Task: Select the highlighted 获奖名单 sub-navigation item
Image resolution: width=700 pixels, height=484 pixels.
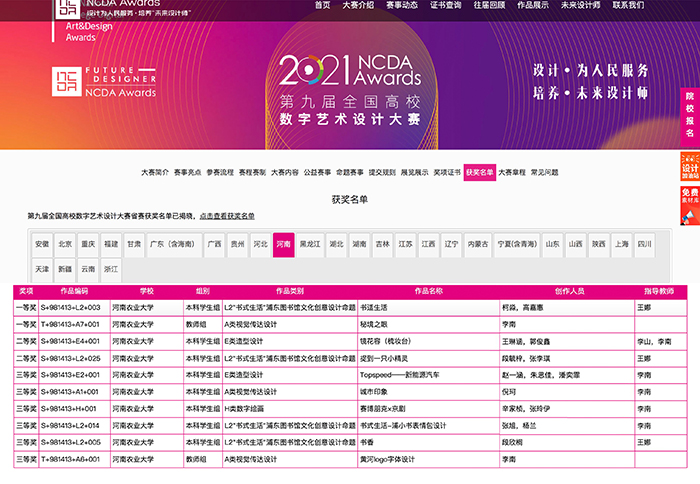Action: pos(480,172)
